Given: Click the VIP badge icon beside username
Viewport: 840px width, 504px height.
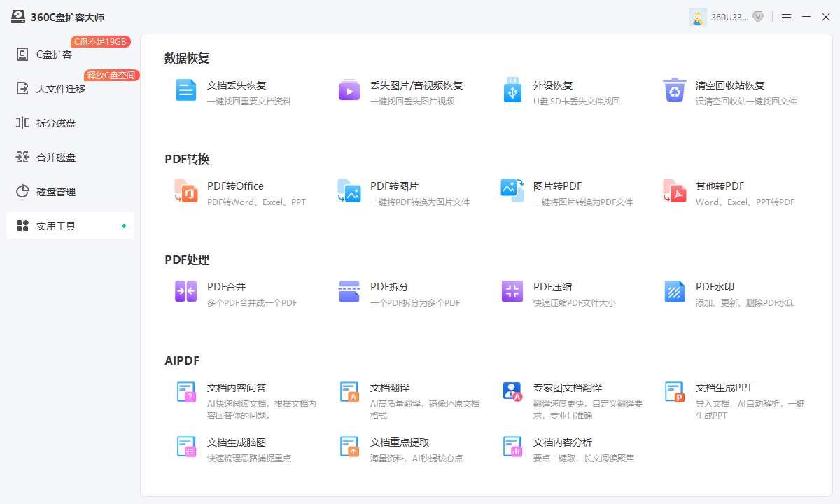Looking at the screenshot, I should [758, 17].
